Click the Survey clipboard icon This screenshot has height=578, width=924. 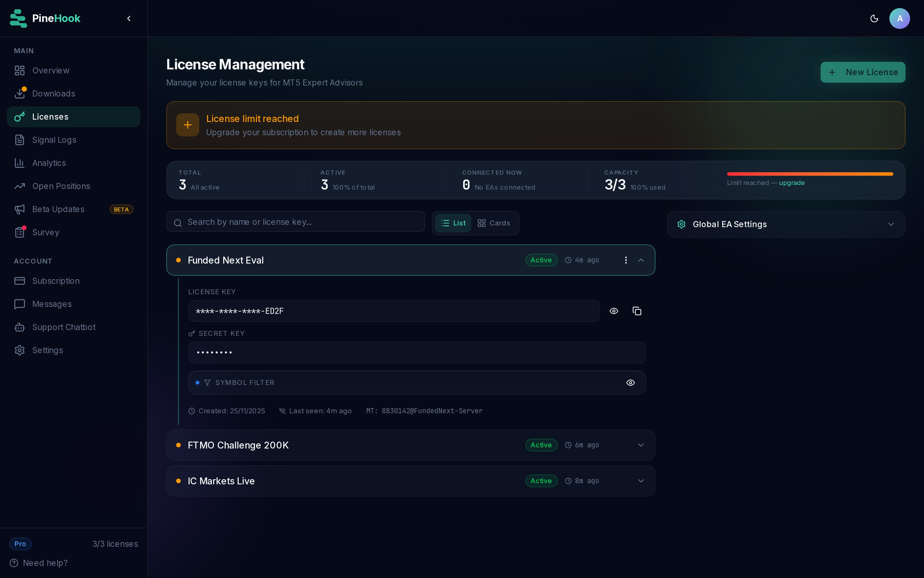pyautogui.click(x=19, y=232)
